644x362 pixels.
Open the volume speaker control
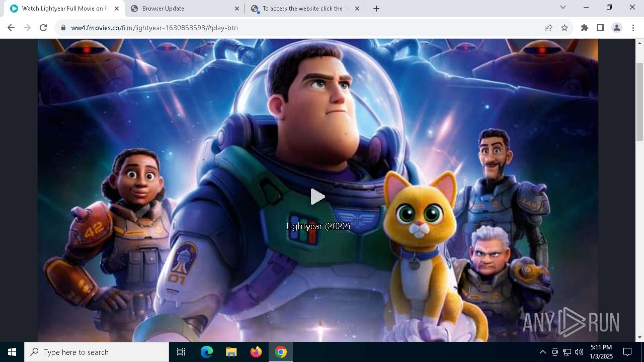[579, 352]
